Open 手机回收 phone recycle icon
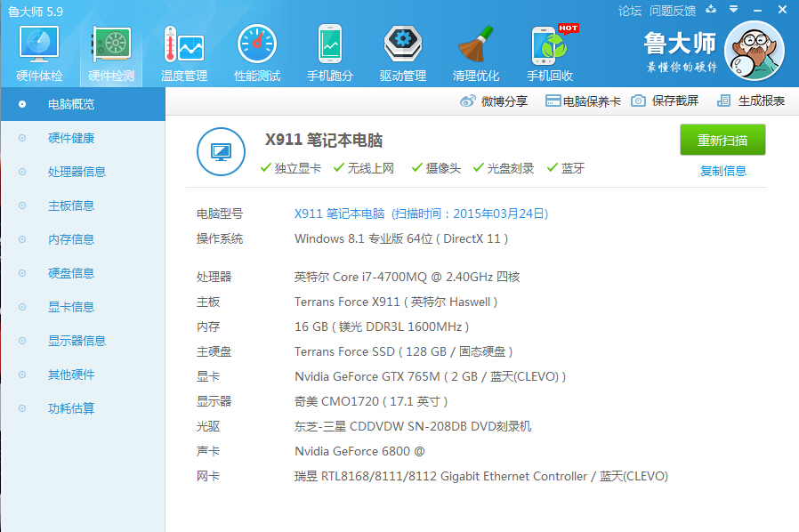This screenshot has height=532, width=799. point(550,53)
